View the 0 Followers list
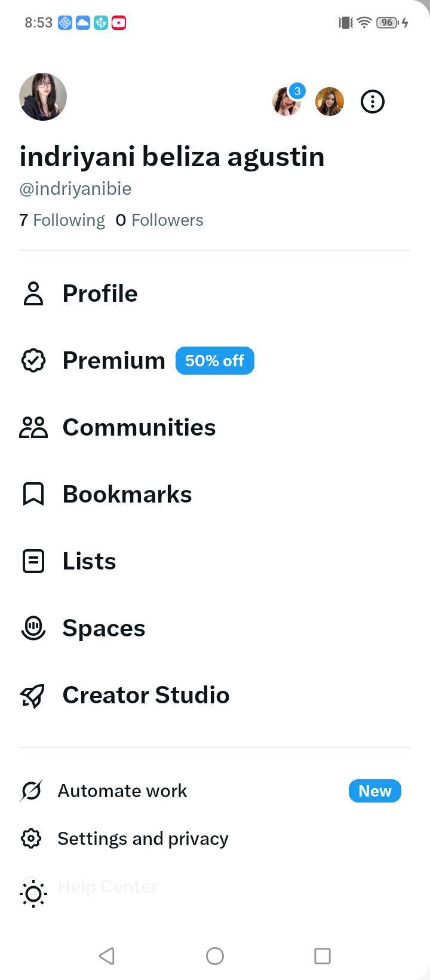 pos(159,220)
